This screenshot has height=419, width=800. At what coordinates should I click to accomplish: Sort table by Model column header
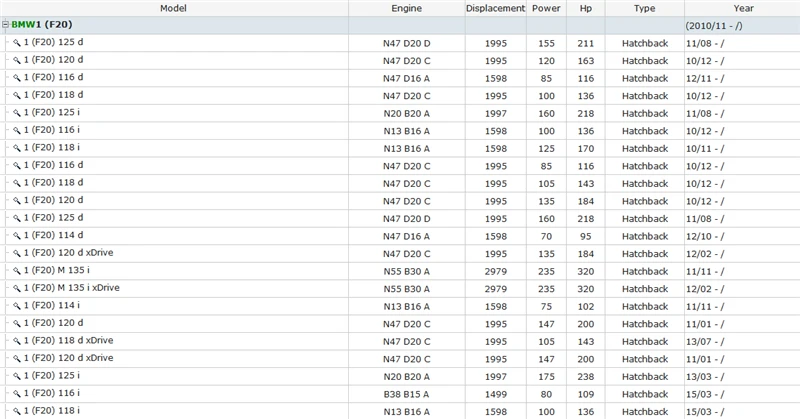[x=173, y=8]
